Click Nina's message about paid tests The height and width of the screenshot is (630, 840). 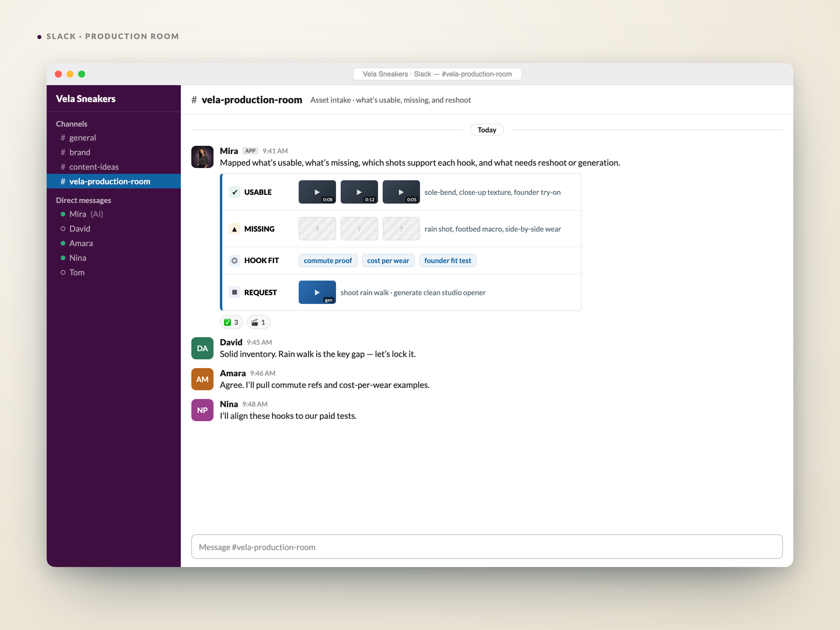[288, 416]
